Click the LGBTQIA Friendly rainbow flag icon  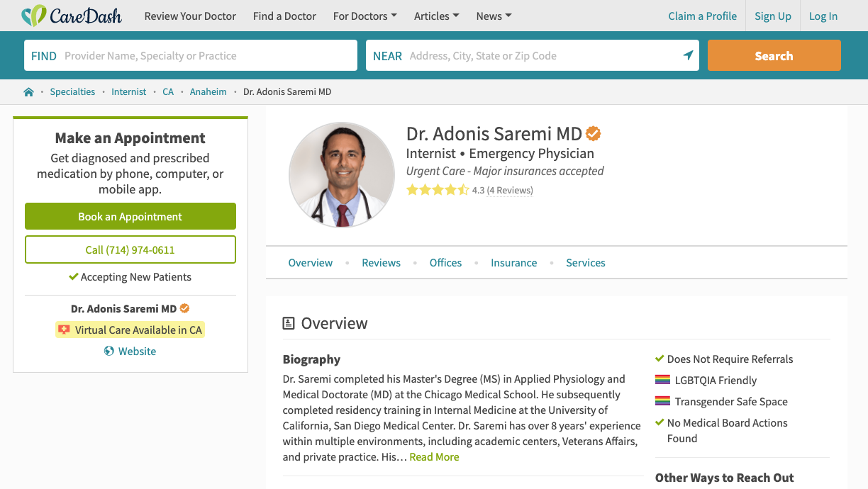(662, 380)
